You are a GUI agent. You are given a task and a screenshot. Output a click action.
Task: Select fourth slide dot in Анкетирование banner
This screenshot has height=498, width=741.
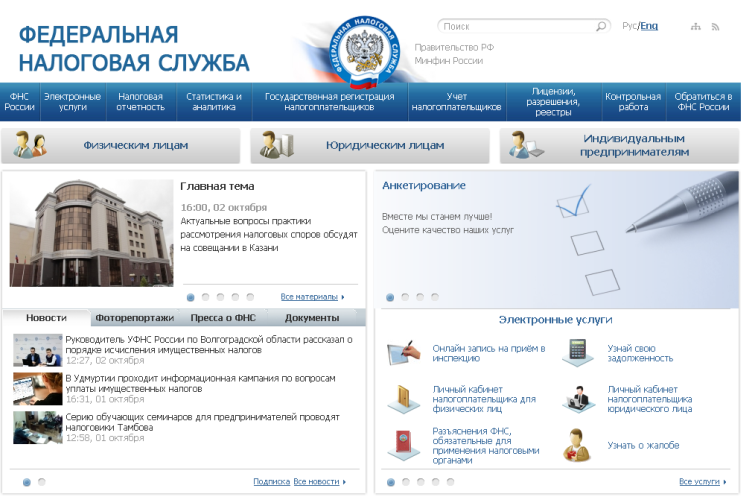point(435,297)
